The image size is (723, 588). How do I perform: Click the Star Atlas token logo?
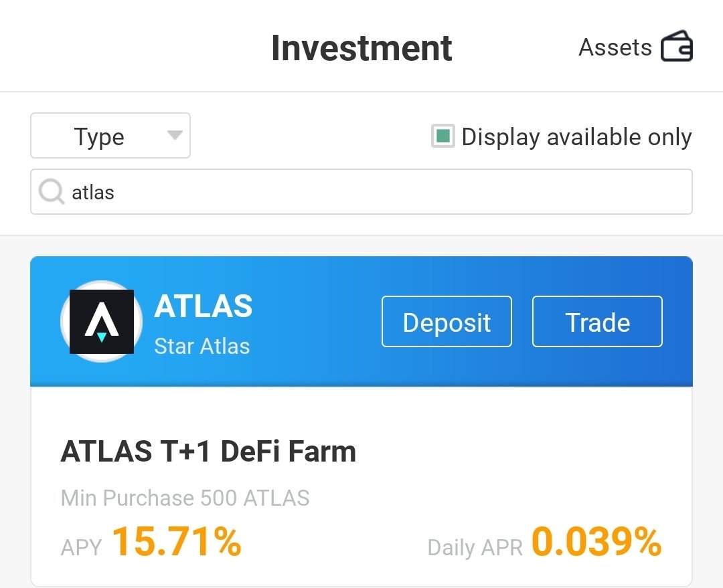point(102,322)
